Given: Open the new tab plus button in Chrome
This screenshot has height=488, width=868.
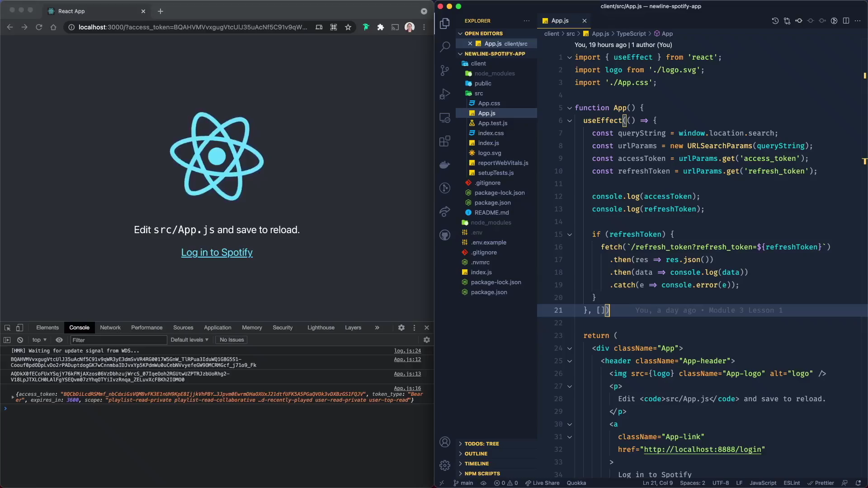Looking at the screenshot, I should coord(160,11).
